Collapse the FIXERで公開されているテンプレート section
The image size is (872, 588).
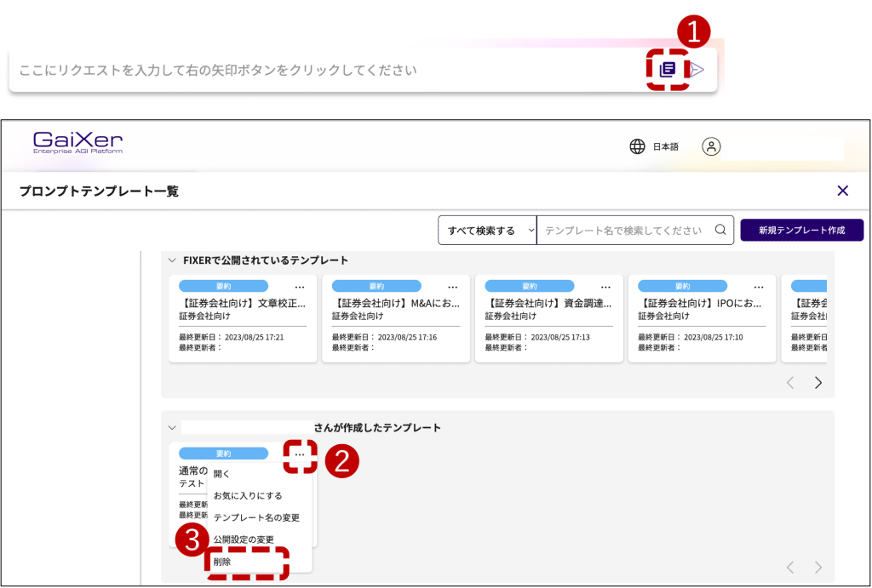coord(172,260)
